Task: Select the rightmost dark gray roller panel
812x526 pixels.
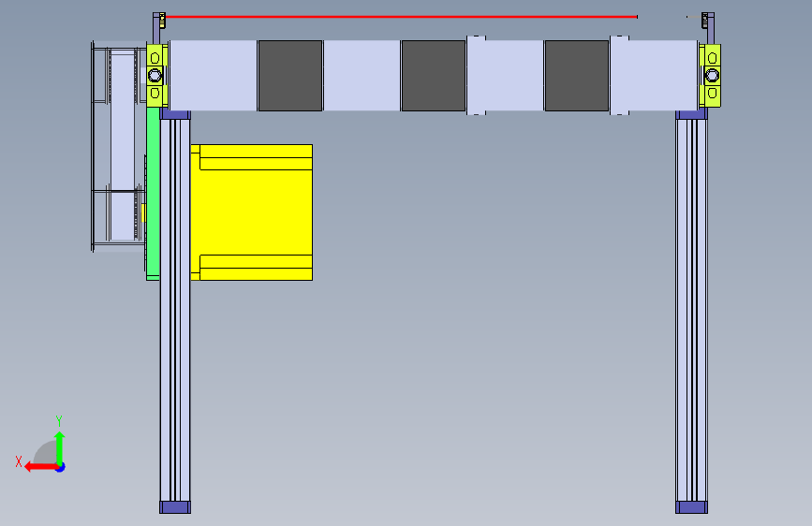Action: point(577,76)
